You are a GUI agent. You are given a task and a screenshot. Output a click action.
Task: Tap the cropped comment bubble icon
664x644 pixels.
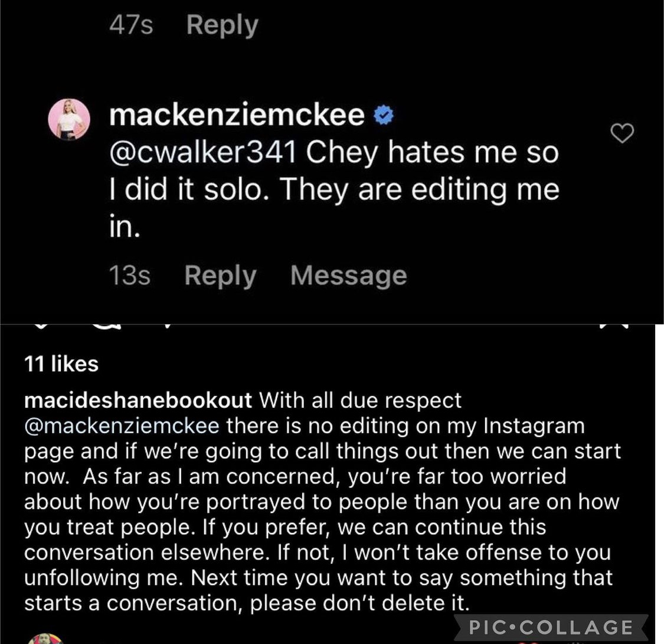[106, 326]
